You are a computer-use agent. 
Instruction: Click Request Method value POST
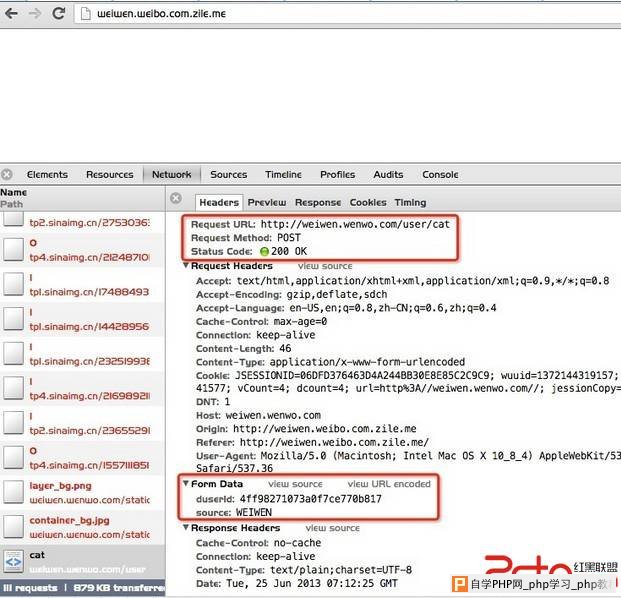pyautogui.click(x=289, y=238)
